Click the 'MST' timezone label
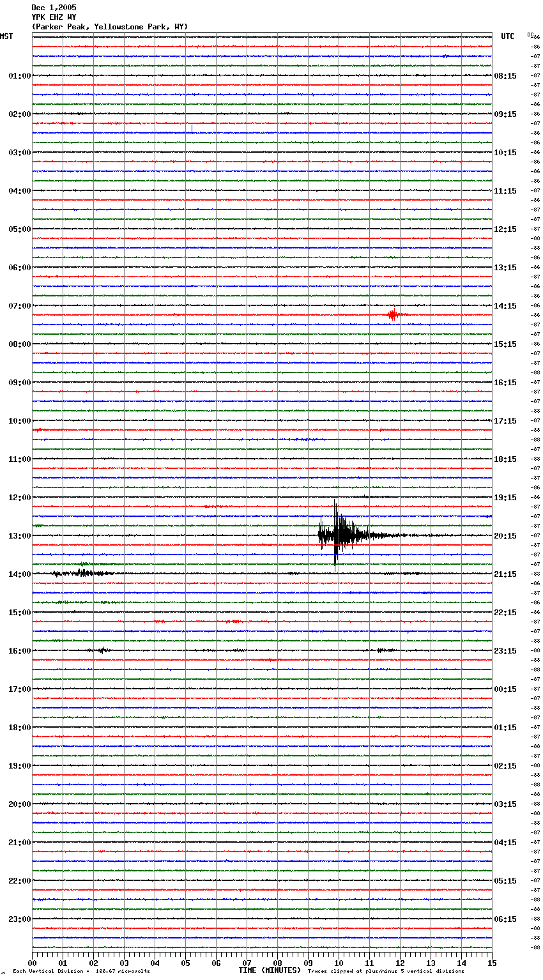This screenshot has height=980, width=543. coord(6,36)
